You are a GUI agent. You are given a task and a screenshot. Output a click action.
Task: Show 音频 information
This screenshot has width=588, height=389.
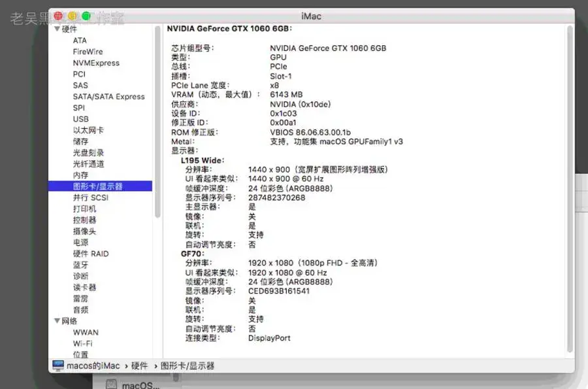(x=80, y=310)
